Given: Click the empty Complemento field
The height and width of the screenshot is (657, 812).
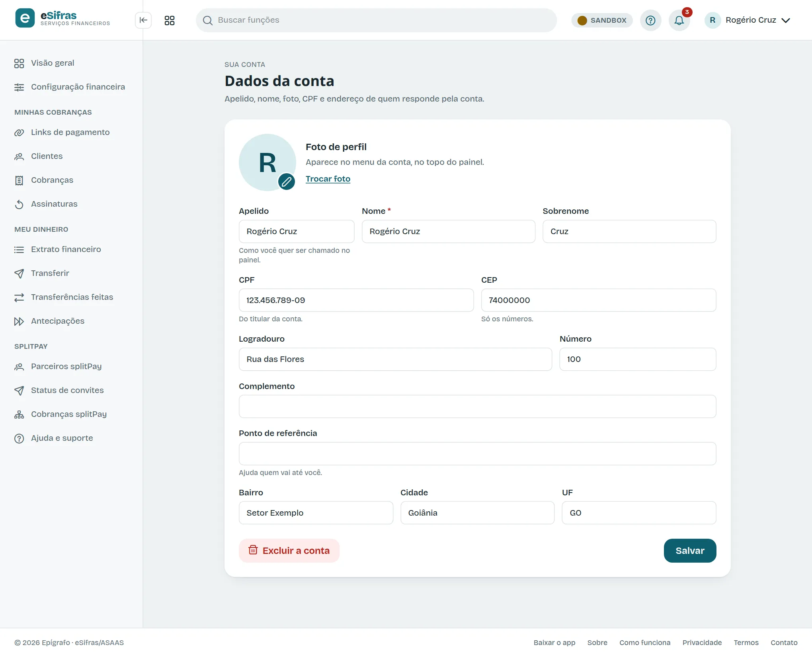Looking at the screenshot, I should [x=477, y=407].
